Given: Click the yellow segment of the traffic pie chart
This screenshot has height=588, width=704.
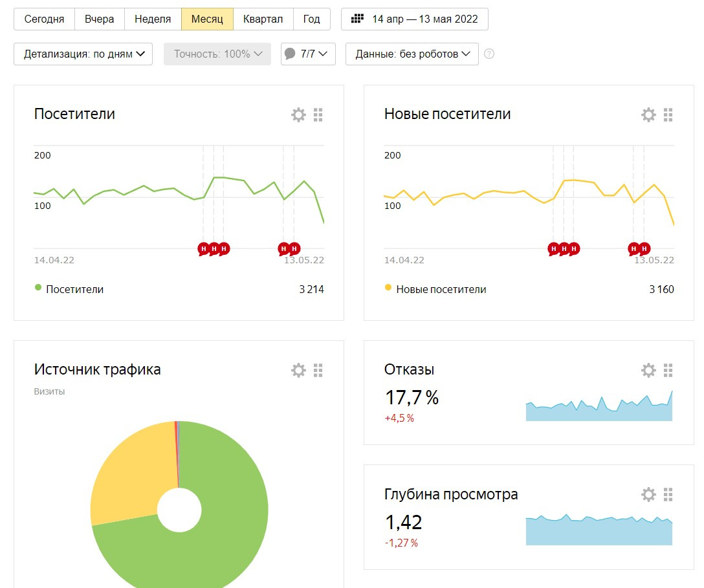Looking at the screenshot, I should tap(129, 472).
